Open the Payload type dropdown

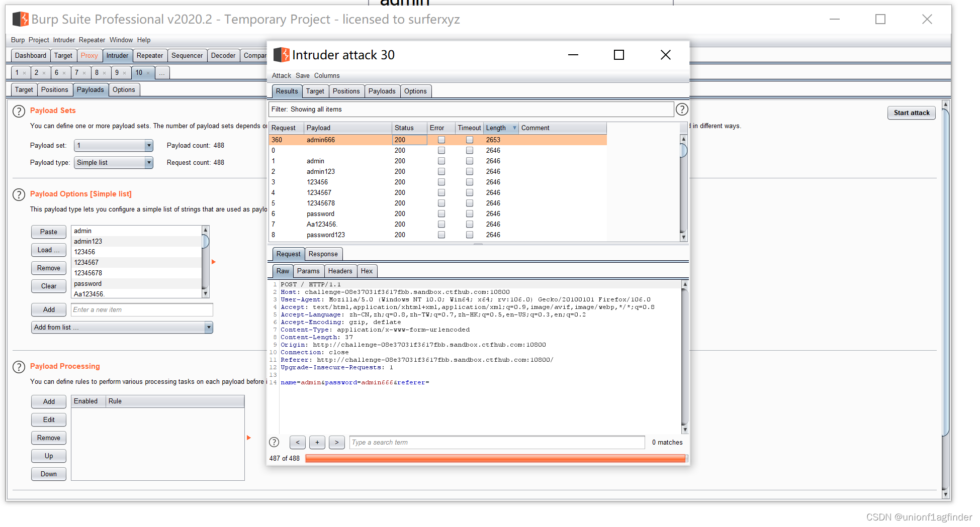pos(113,163)
